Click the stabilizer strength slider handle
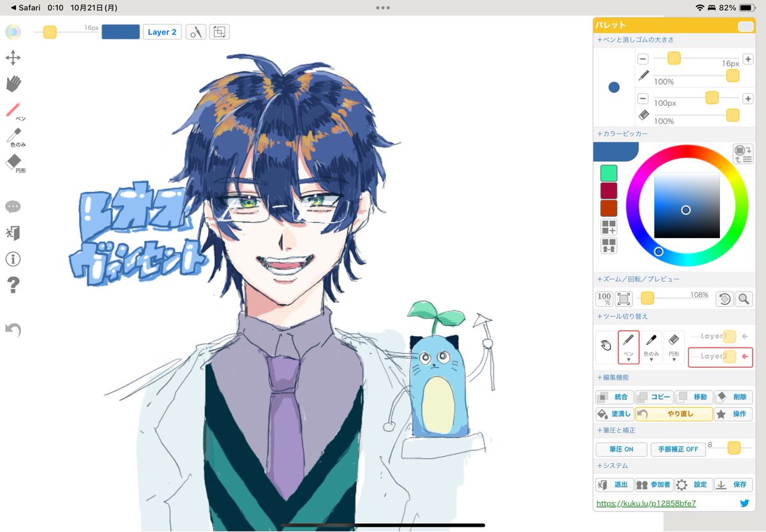Viewport: 766px width, 532px height. pyautogui.click(x=734, y=448)
